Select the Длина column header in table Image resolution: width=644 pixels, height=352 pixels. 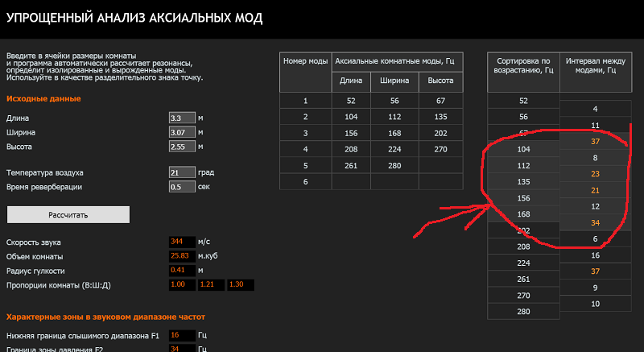pos(350,81)
